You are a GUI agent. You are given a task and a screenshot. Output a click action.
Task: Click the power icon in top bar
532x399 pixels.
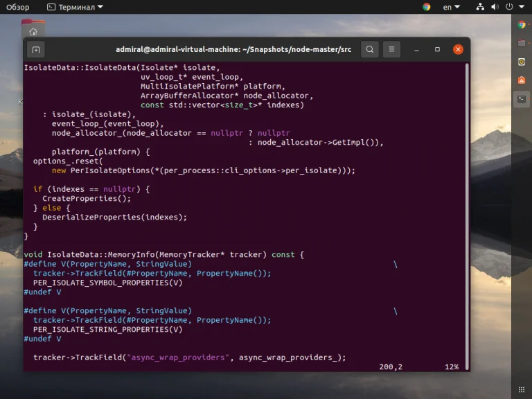tap(509, 7)
